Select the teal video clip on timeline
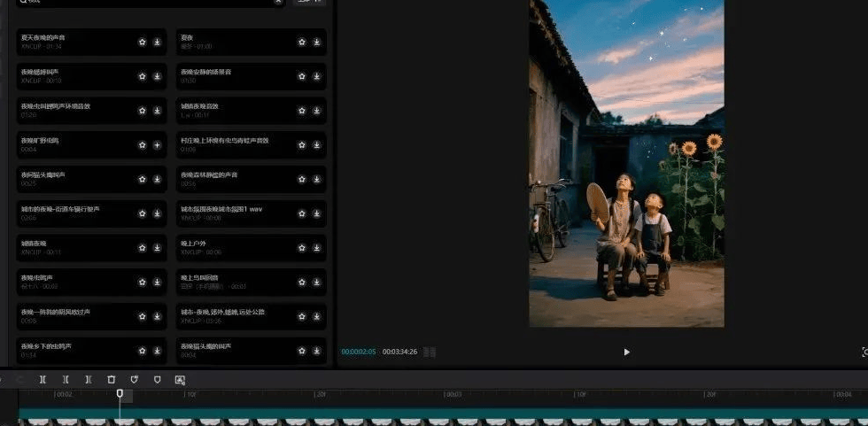The height and width of the screenshot is (426, 868). click(x=443, y=413)
